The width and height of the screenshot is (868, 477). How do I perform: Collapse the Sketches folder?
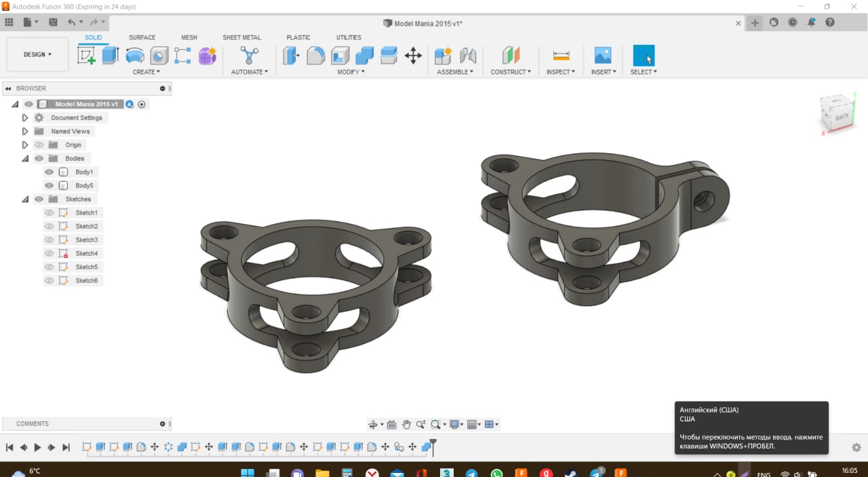tap(25, 199)
